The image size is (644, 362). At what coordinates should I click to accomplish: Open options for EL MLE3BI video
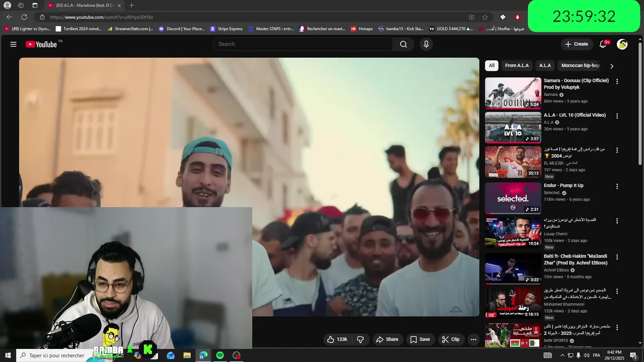point(617,150)
